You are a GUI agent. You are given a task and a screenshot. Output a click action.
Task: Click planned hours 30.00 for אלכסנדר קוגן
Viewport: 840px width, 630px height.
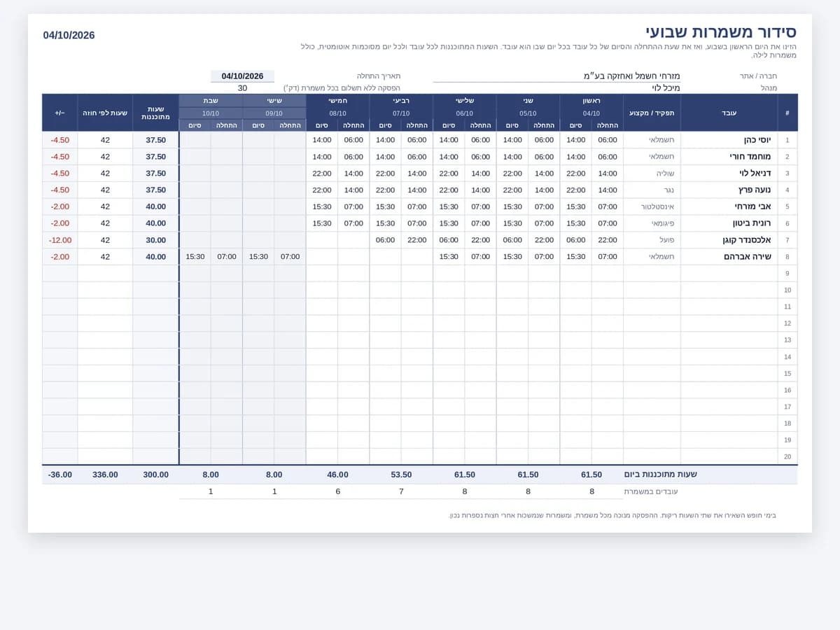pos(155,240)
